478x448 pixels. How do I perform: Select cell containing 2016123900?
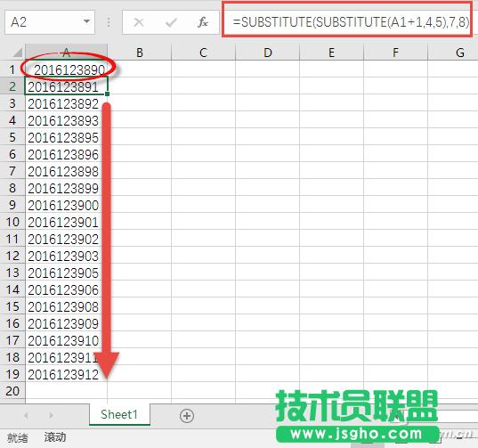point(67,205)
